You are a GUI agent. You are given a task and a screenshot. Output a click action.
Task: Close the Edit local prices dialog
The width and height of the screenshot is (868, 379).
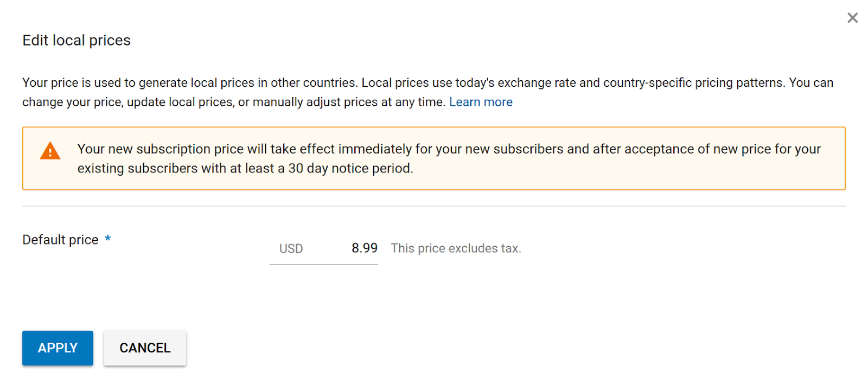click(852, 18)
